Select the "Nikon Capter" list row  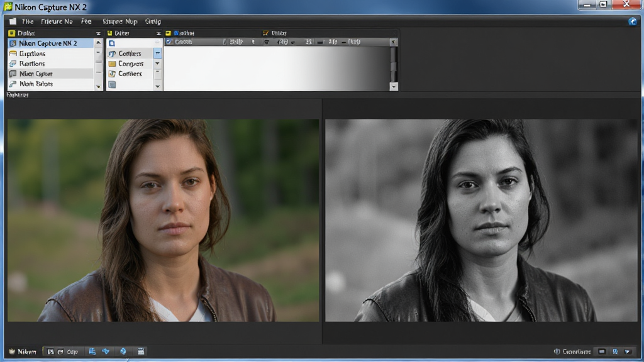click(50, 74)
